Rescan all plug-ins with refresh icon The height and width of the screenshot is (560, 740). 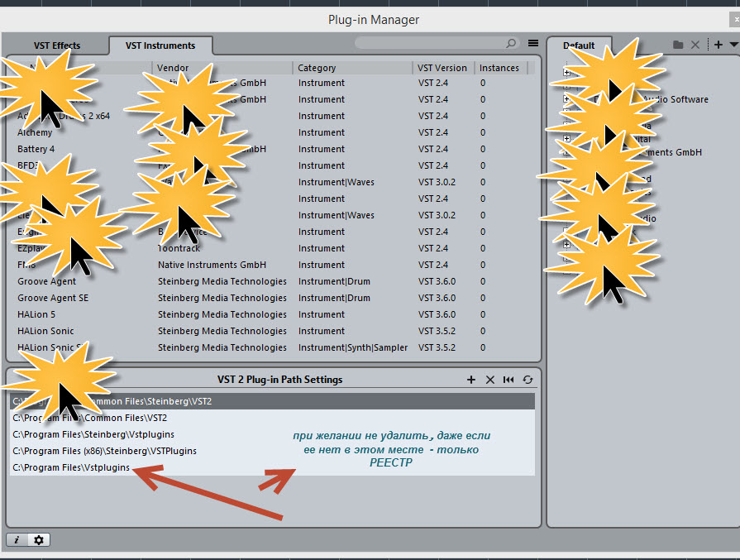pyautogui.click(x=528, y=380)
